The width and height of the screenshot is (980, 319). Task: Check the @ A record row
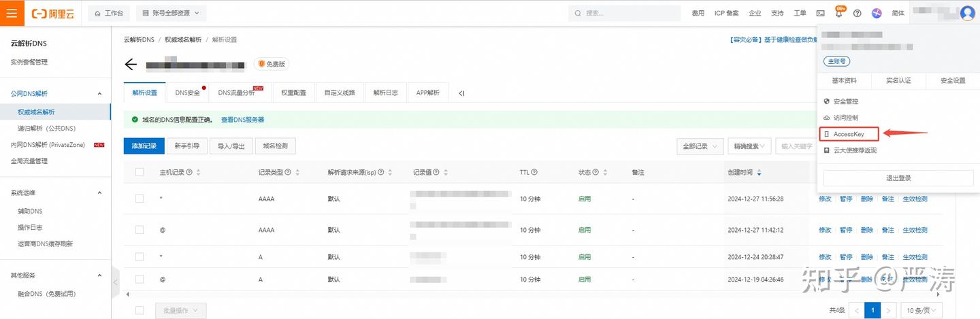(x=140, y=279)
